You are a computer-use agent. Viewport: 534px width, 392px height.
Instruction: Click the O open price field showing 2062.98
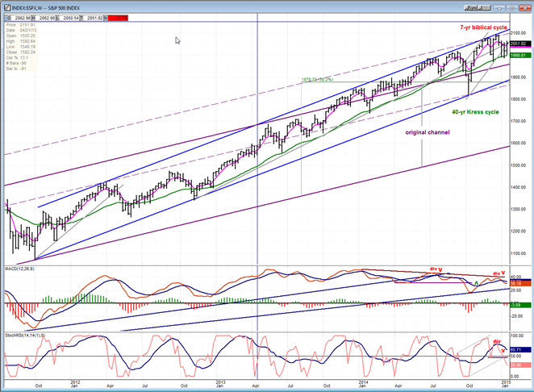tap(21, 18)
